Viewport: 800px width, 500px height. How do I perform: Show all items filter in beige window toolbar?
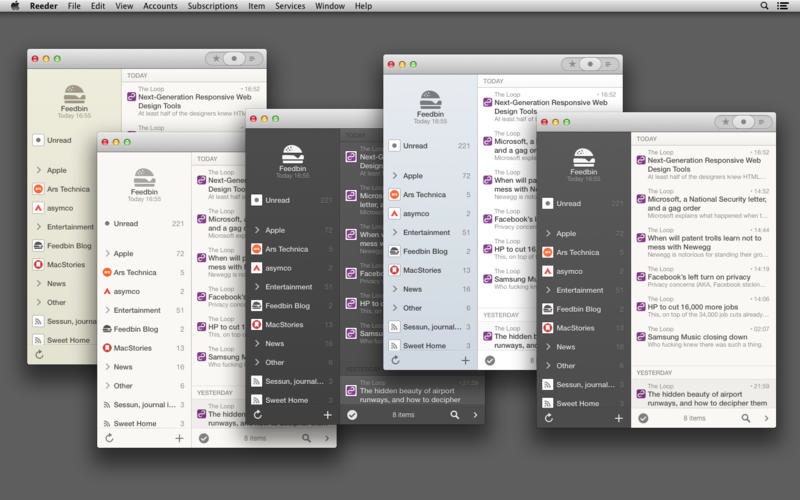[252, 59]
